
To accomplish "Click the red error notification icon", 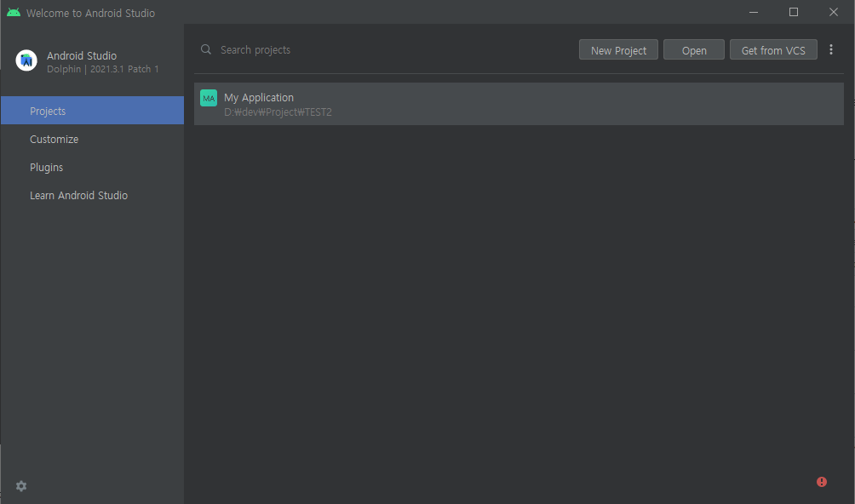I will 822,482.
